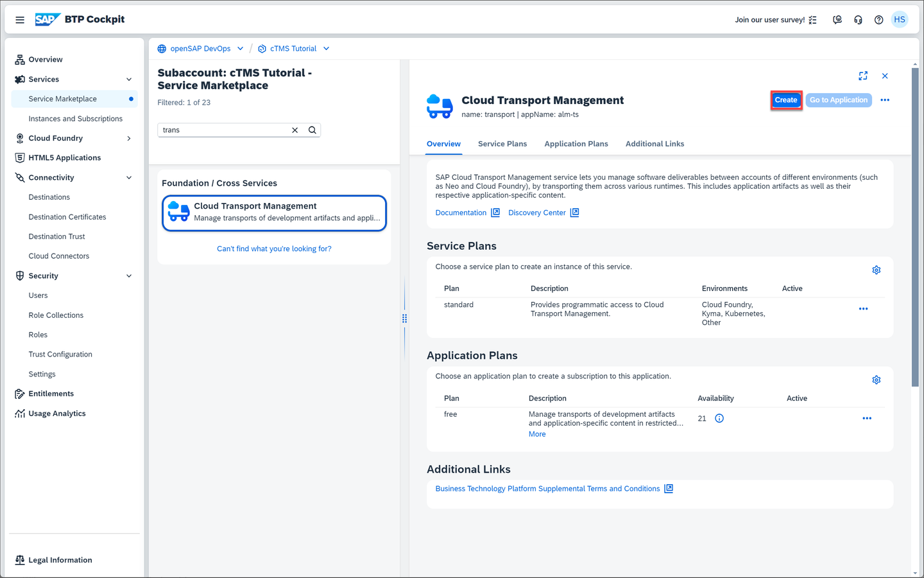The image size is (924, 578).
Task: Click the Entitlements sidebar icon
Action: click(x=20, y=394)
